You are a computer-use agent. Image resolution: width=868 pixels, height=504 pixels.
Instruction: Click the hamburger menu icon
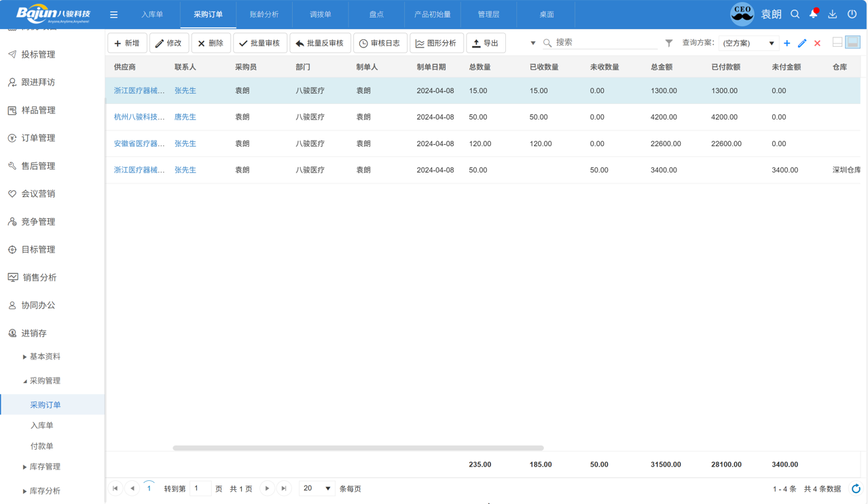[x=113, y=14]
